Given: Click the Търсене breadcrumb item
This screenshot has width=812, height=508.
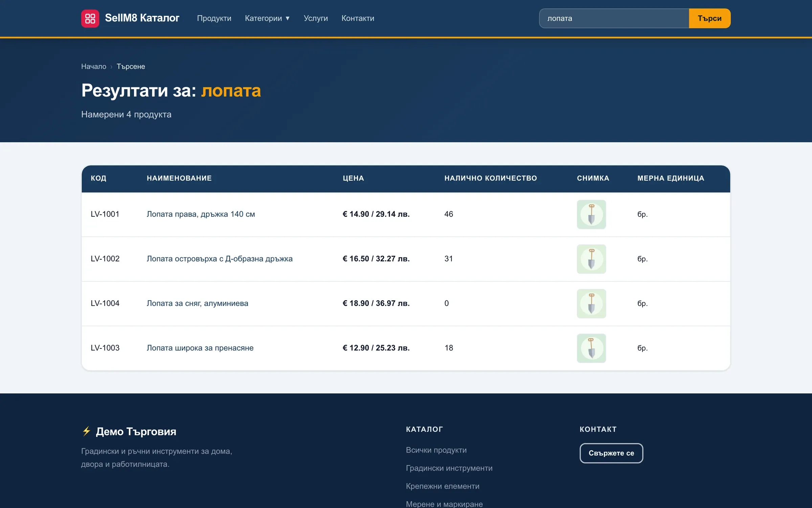Looking at the screenshot, I should (x=131, y=66).
